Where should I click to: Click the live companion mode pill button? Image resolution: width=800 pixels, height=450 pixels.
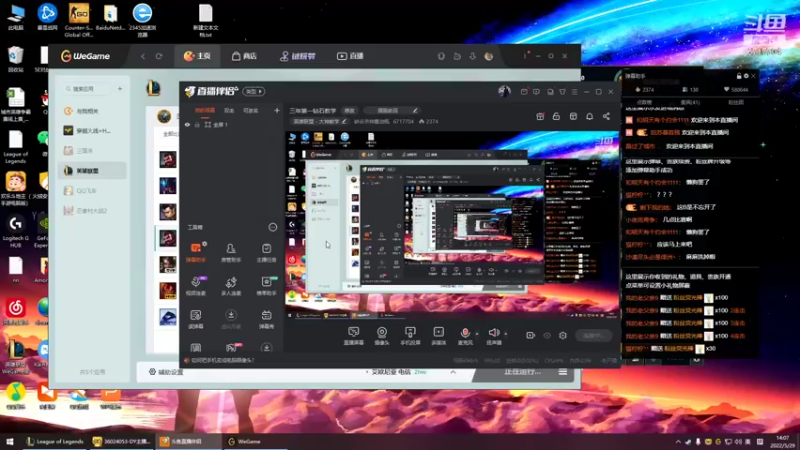pyautogui.click(x=254, y=91)
